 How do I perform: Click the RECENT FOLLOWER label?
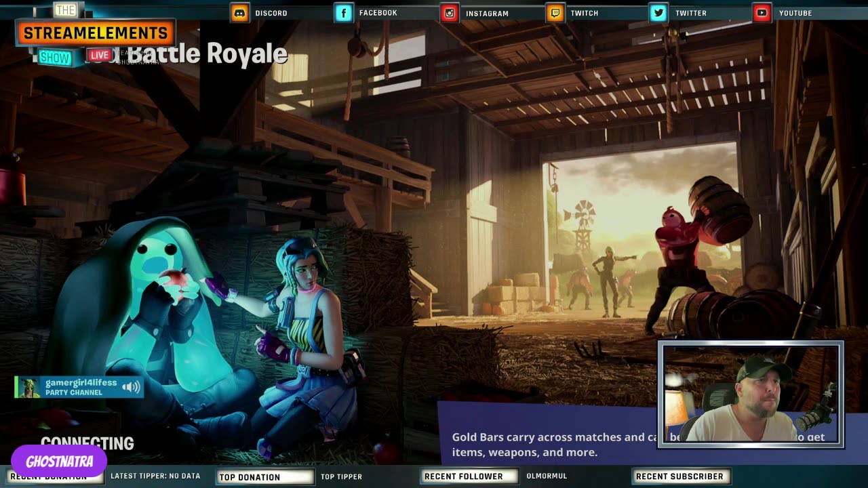[x=469, y=476]
